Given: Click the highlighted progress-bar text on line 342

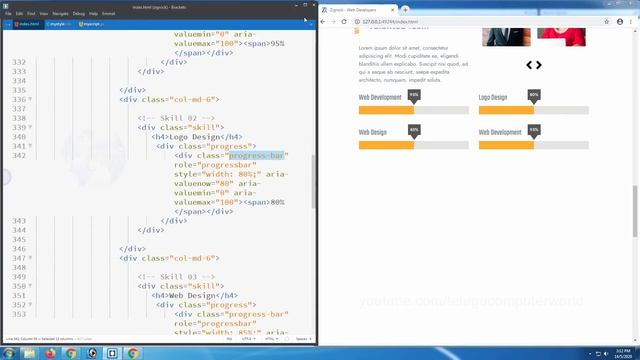Looking at the screenshot, I should pyautogui.click(x=256, y=156).
